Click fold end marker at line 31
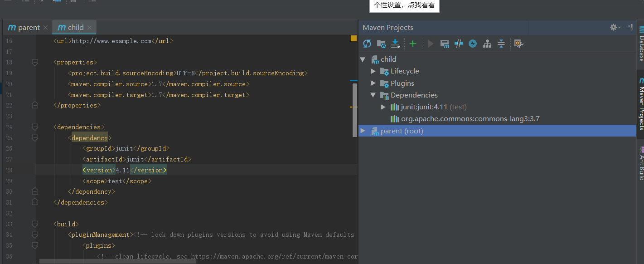Image resolution: width=644 pixels, height=264 pixels. [x=35, y=202]
